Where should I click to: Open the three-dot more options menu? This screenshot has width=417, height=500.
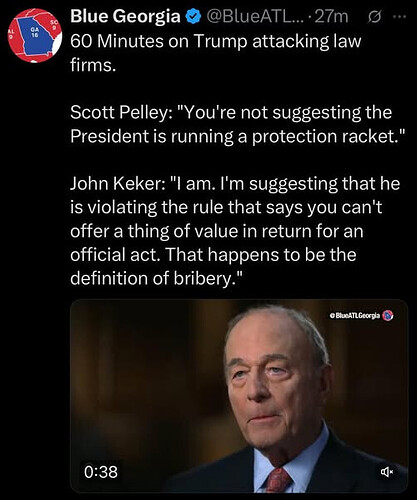[x=400, y=16]
